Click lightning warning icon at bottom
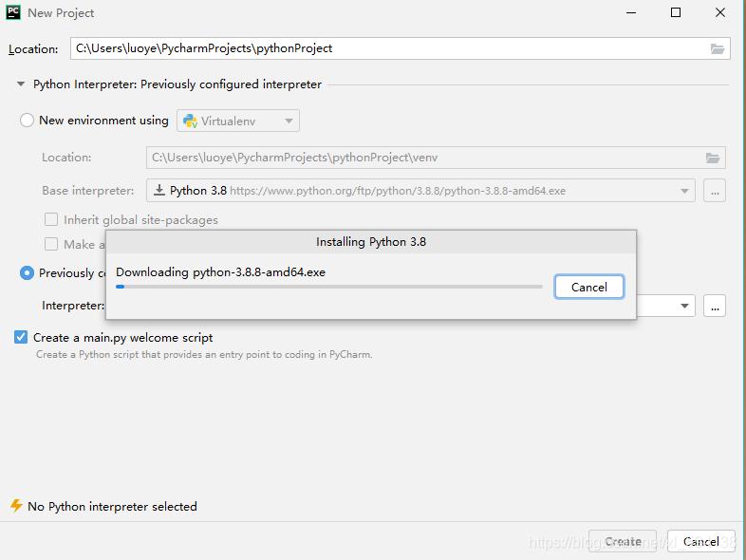746x560 pixels. click(16, 506)
